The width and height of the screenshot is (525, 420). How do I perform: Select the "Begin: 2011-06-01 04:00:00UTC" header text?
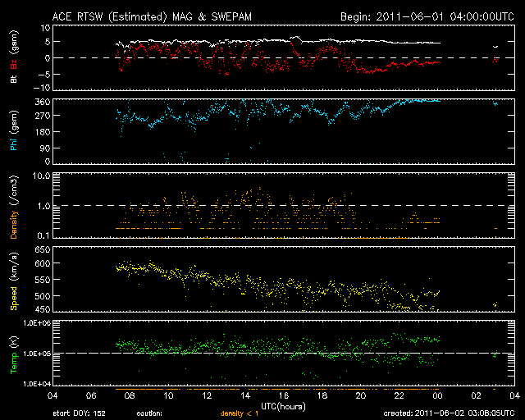(x=427, y=16)
